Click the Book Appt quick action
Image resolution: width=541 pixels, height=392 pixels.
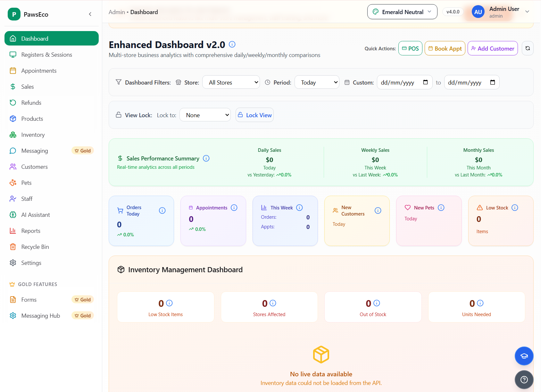[445, 48]
